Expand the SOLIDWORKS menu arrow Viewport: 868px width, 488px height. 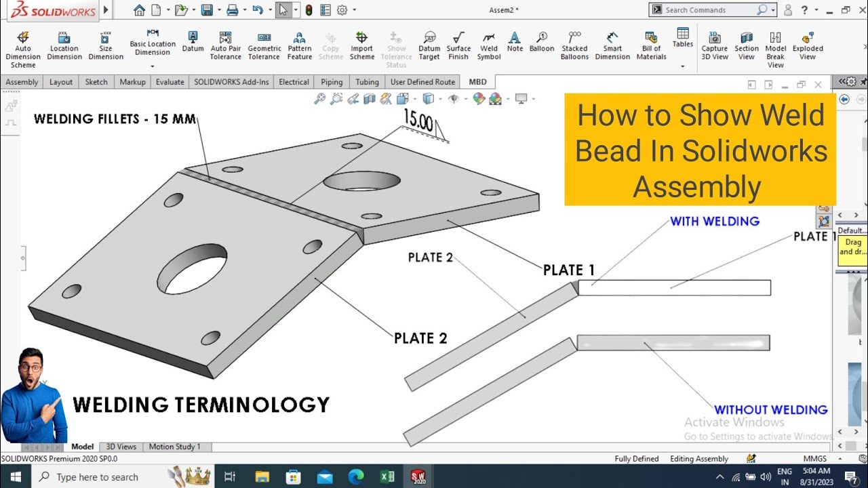pos(106,10)
